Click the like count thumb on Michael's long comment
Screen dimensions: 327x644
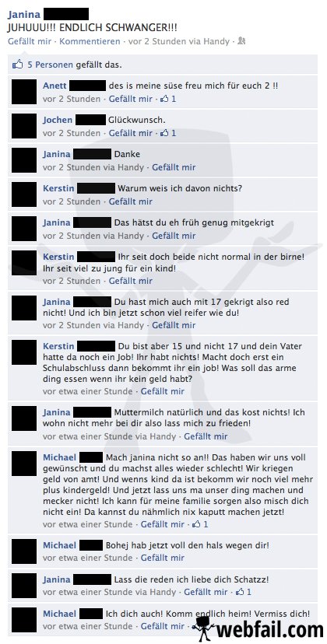[197, 524]
